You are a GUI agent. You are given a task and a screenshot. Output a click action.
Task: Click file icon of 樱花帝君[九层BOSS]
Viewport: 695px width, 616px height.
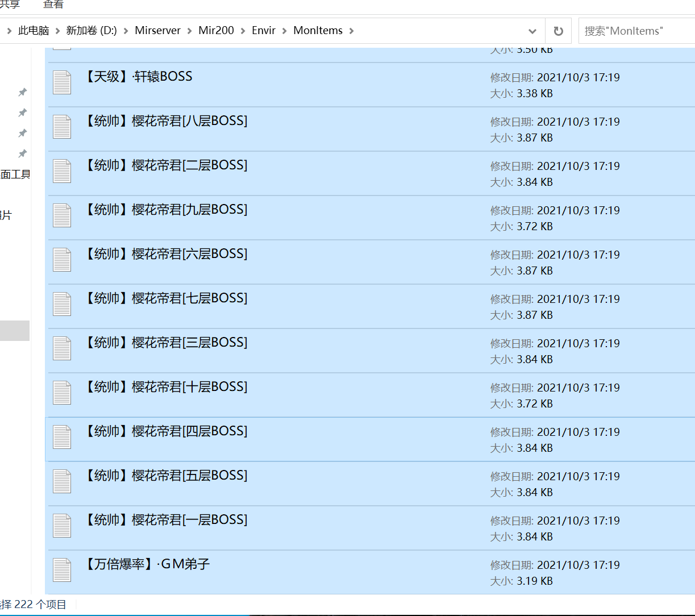(62, 216)
